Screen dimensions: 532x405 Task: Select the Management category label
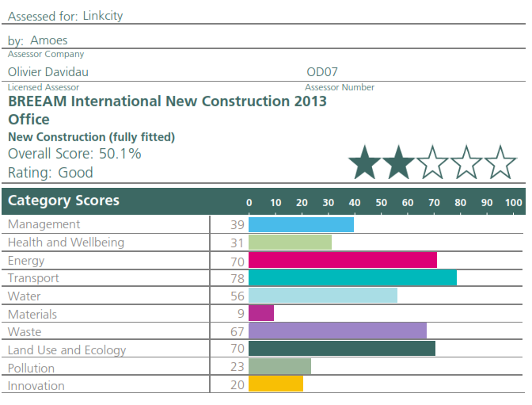click(x=44, y=224)
